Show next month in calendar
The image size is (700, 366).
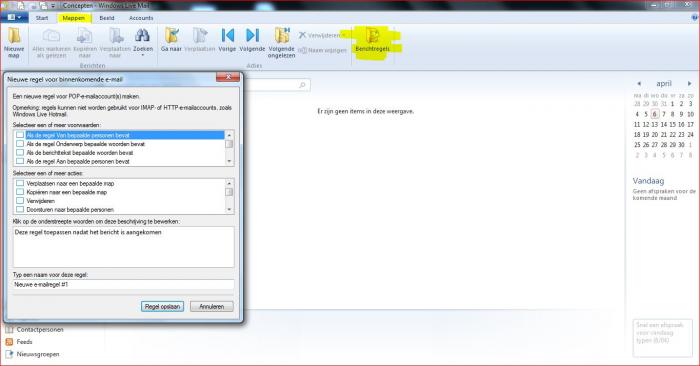[689, 83]
